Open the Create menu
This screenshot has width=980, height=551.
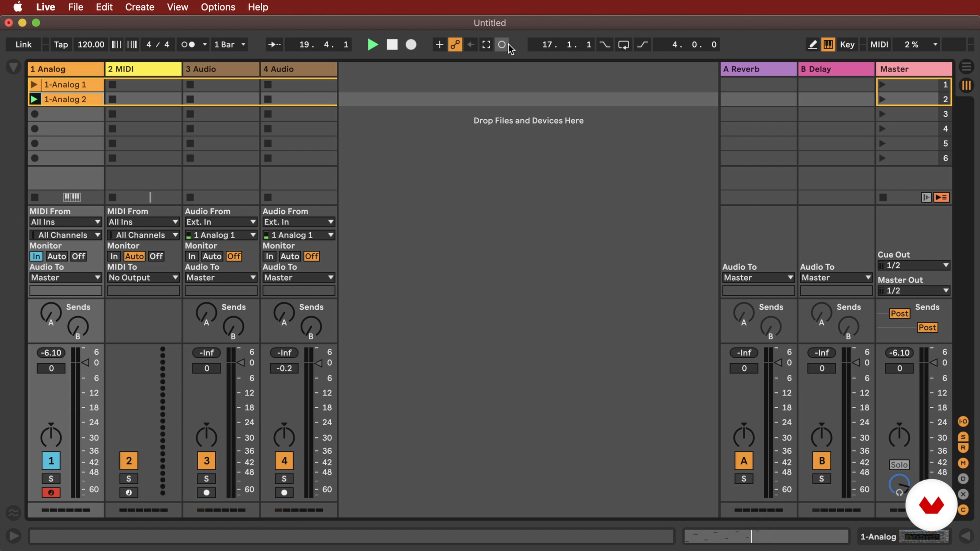140,7
